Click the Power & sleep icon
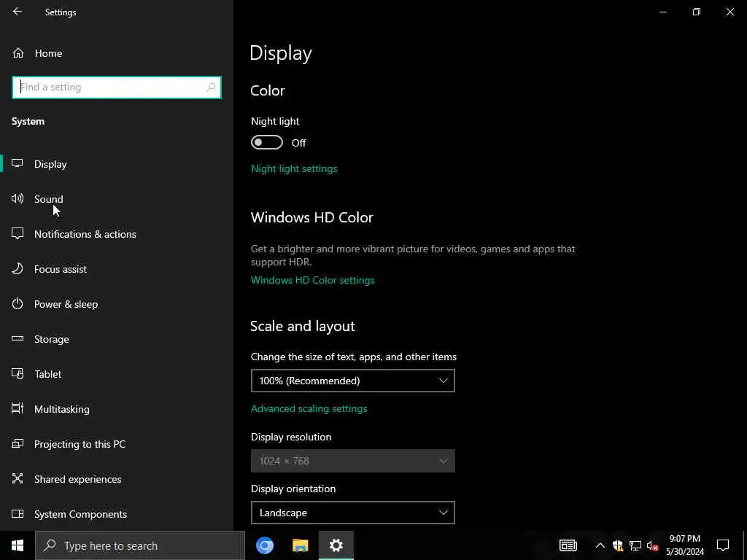This screenshot has width=747, height=560. [18, 303]
